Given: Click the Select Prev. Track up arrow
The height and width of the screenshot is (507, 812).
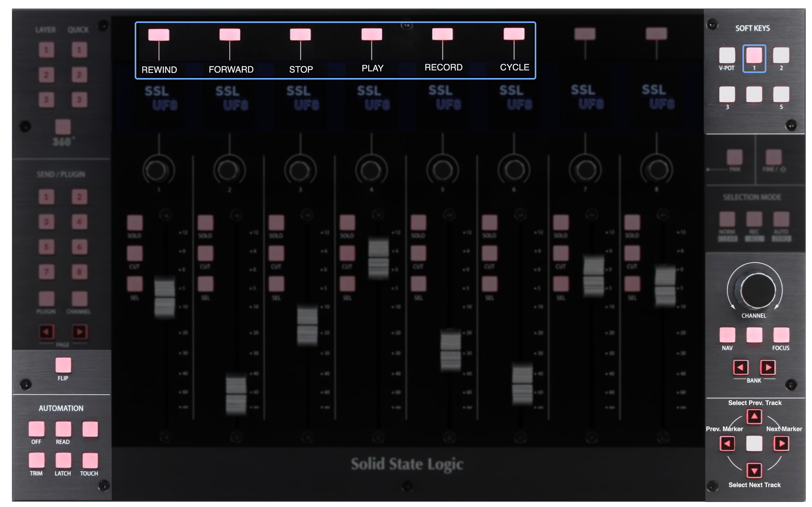Looking at the screenshot, I should (754, 416).
